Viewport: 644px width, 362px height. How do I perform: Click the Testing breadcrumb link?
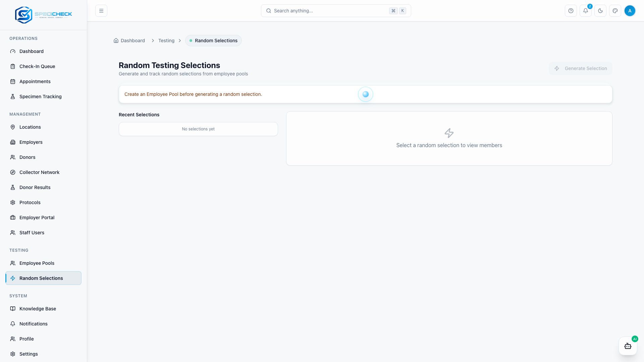click(166, 41)
